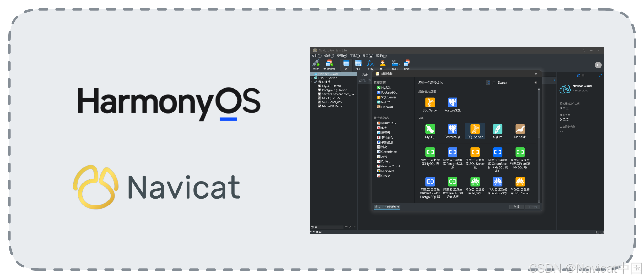
Task: Pick PostgreSQL under recently used (最近使用过的)
Action: pos(452,105)
